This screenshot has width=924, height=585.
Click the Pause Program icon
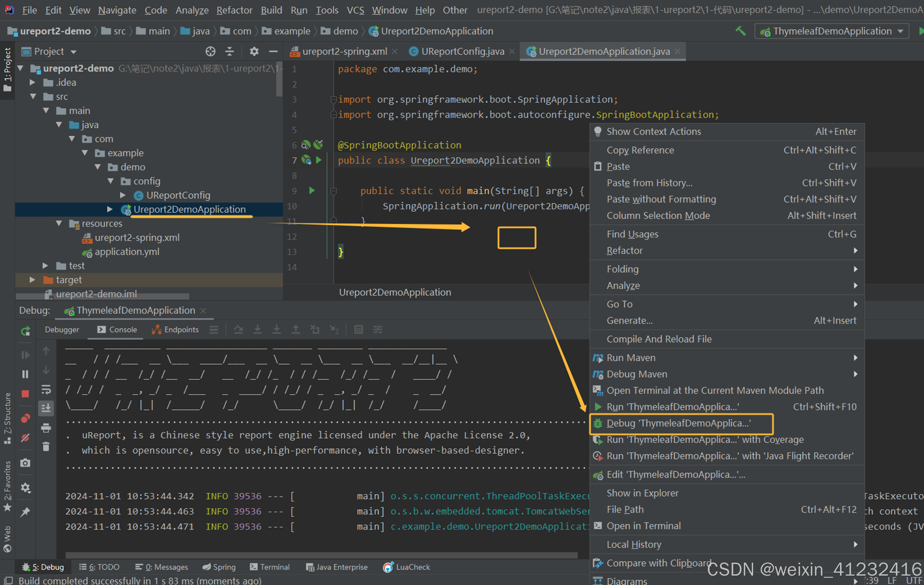click(25, 374)
